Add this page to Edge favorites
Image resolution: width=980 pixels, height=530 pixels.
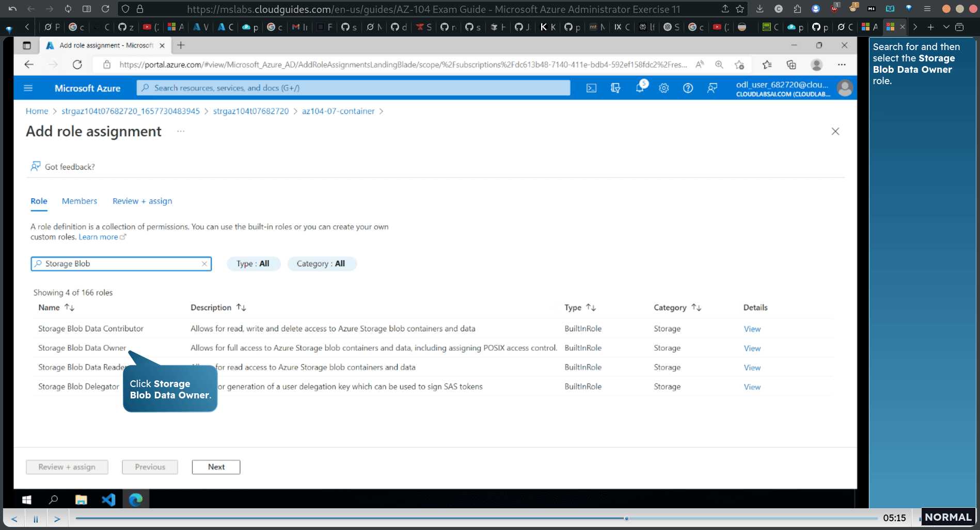pyautogui.click(x=739, y=65)
